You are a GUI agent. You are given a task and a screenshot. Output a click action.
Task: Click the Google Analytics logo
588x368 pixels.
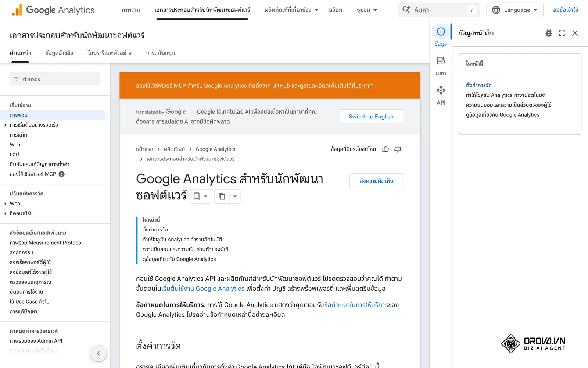click(53, 10)
